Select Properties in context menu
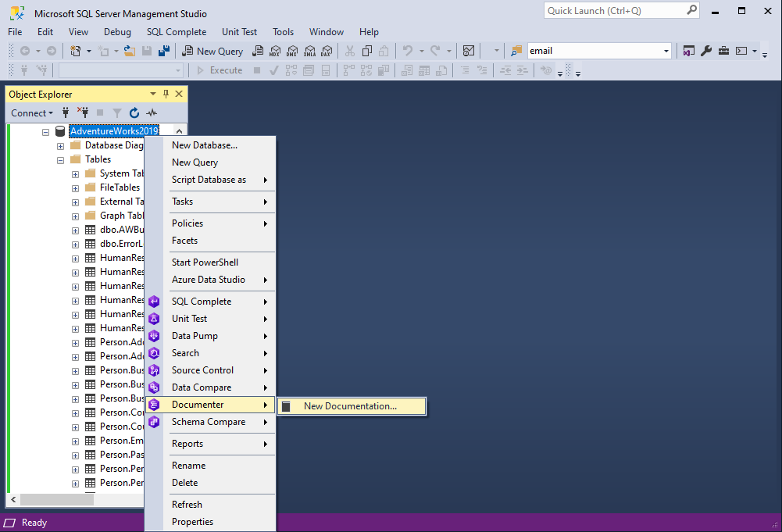Viewport: 782px width, 532px height. 210,522
